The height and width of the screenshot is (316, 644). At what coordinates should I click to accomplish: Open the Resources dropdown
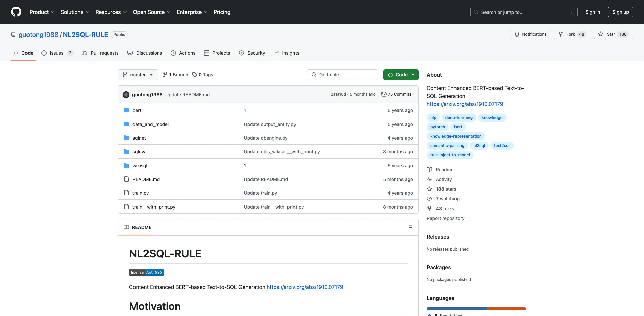(x=111, y=12)
